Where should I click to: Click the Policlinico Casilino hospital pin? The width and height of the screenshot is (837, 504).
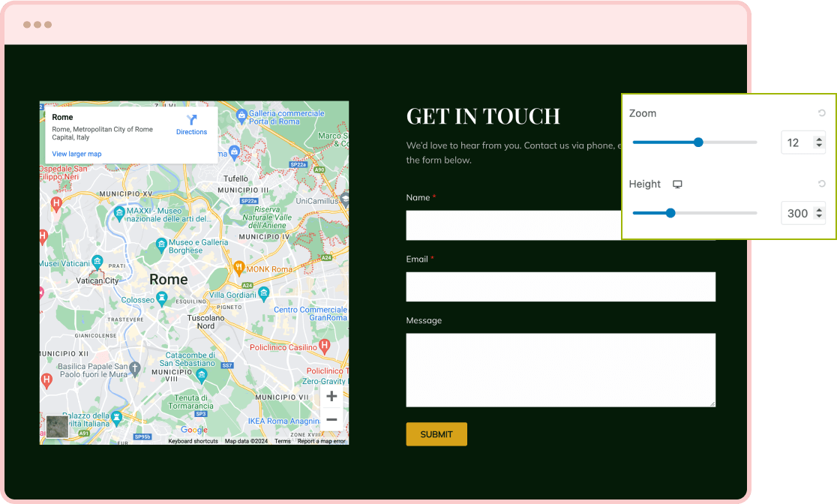[324, 346]
